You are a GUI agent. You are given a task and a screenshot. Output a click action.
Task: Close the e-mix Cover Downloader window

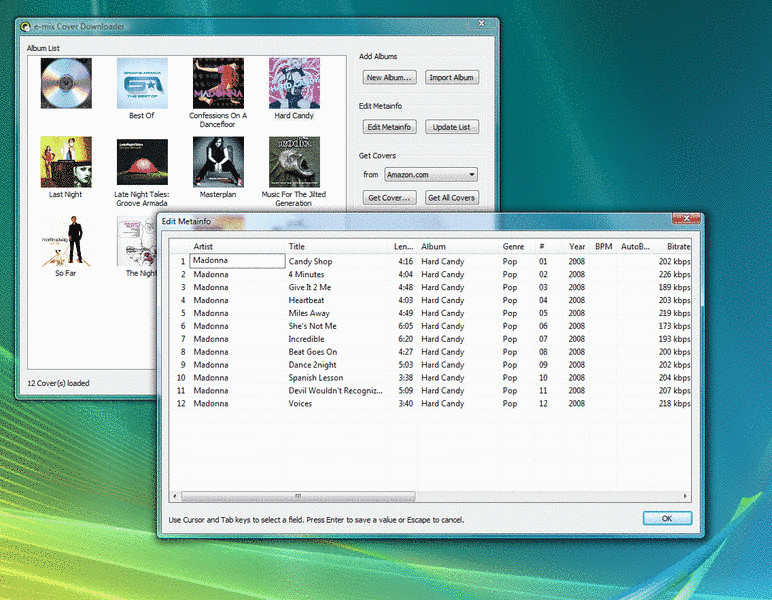pos(482,23)
